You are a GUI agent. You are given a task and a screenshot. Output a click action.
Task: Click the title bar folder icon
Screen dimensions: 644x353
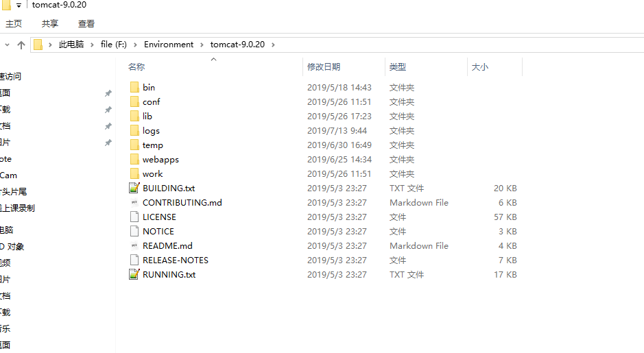6,5
